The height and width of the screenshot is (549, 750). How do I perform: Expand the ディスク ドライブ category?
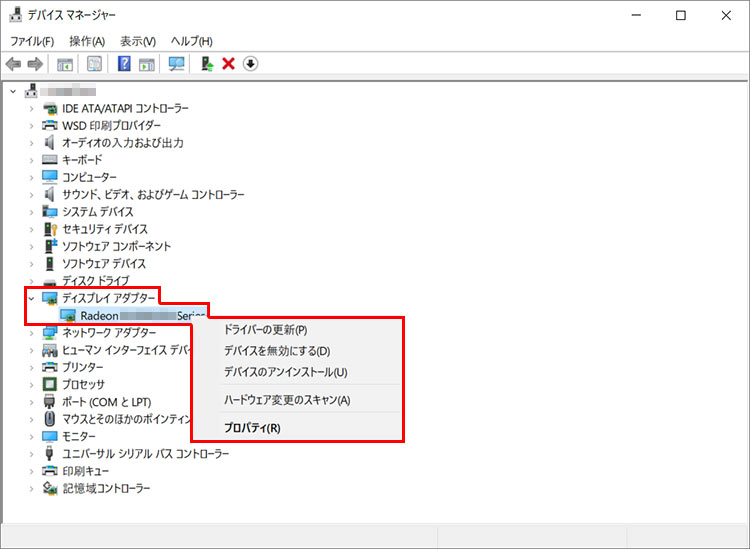(x=32, y=281)
